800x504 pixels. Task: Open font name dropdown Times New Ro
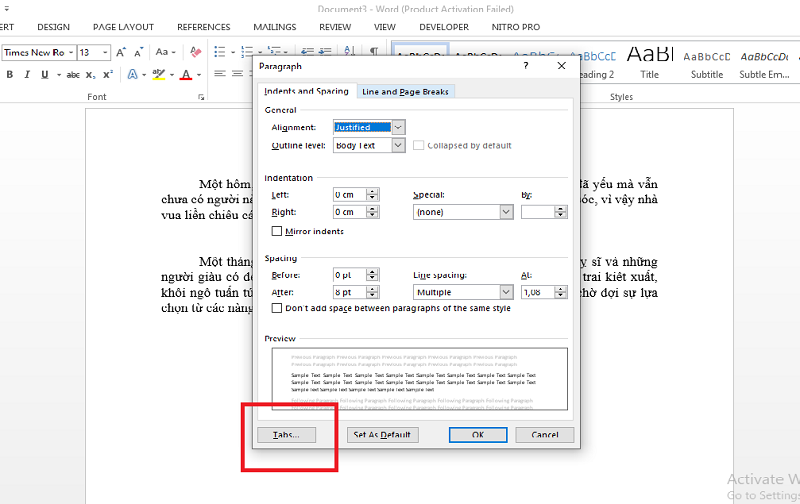[x=71, y=53]
